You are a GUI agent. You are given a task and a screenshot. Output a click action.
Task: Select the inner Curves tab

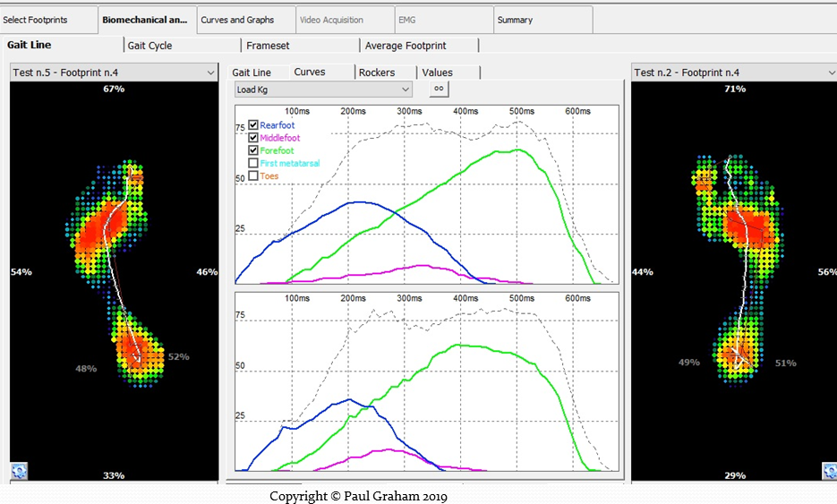pyautogui.click(x=322, y=72)
